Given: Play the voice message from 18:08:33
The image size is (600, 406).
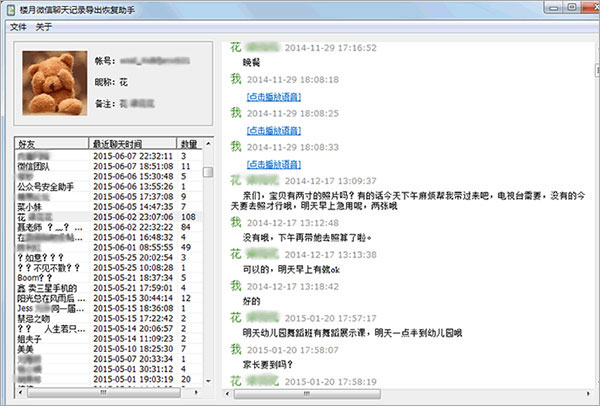Looking at the screenshot, I should coord(274,164).
